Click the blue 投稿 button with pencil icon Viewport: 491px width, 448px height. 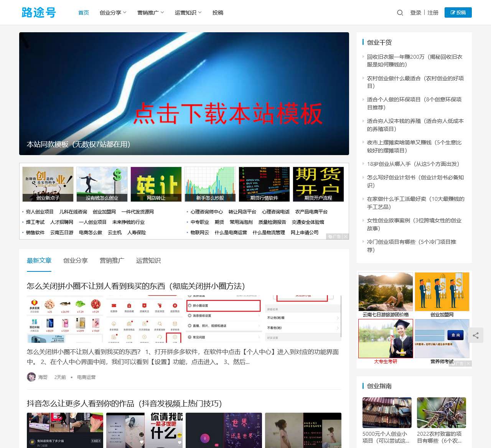[458, 12]
